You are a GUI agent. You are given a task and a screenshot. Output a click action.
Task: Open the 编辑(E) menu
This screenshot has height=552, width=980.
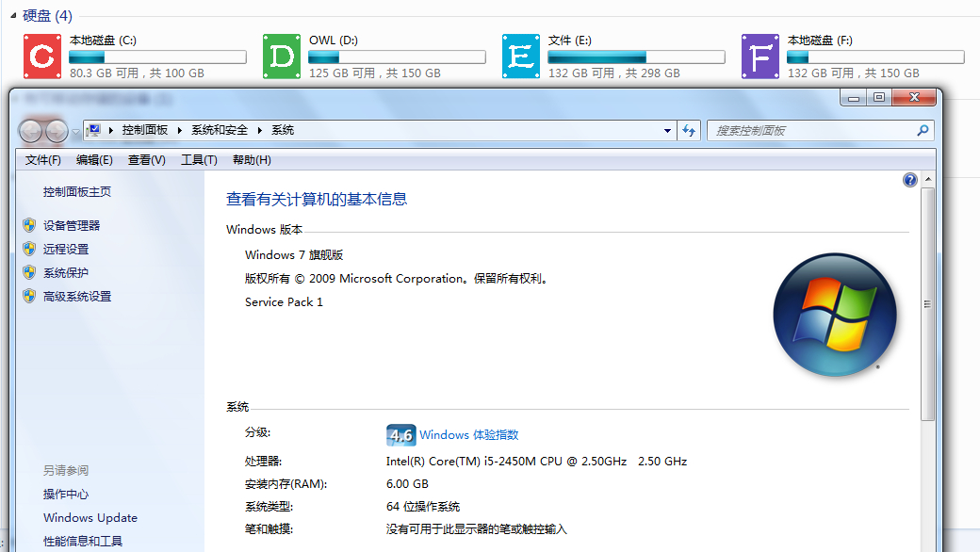click(x=94, y=160)
